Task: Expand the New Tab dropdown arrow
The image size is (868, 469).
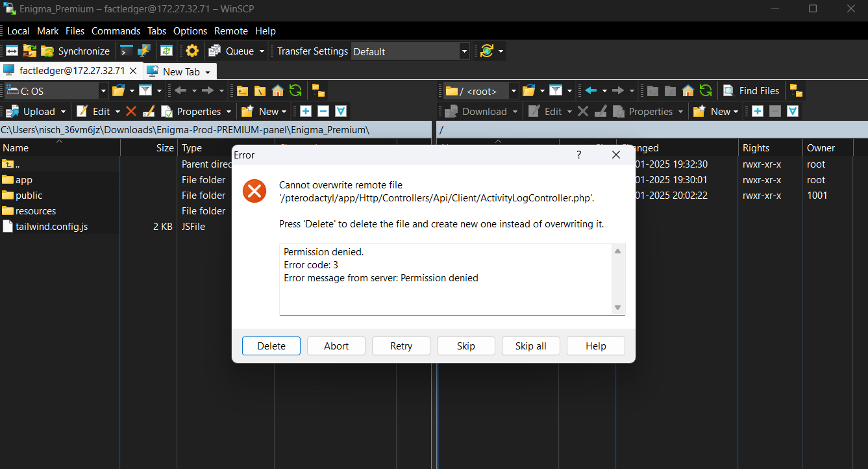Action: (x=208, y=72)
